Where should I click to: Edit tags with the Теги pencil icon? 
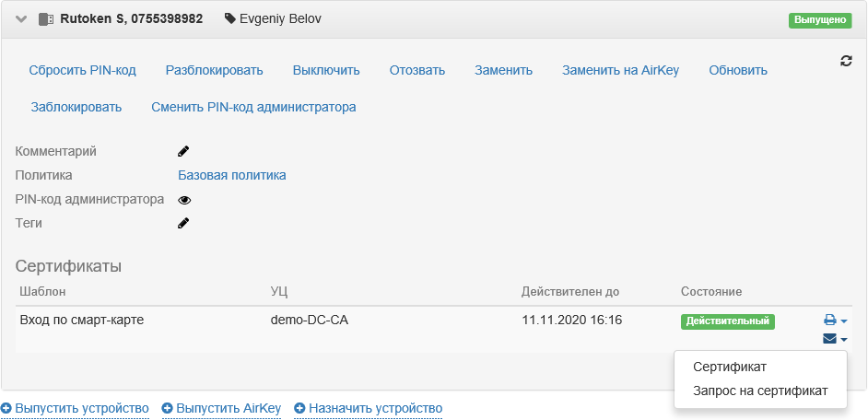click(183, 223)
